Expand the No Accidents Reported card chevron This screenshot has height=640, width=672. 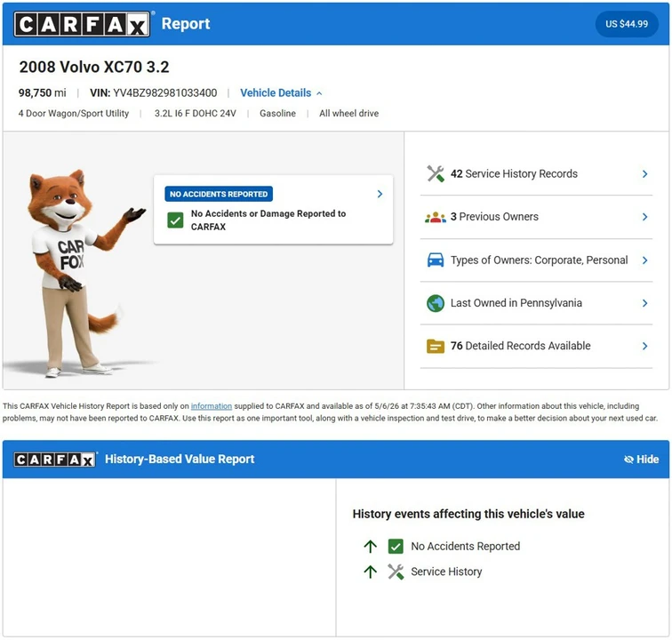pos(380,194)
